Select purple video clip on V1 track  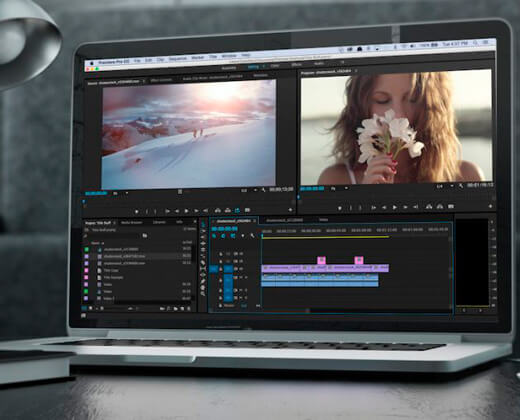click(325, 268)
